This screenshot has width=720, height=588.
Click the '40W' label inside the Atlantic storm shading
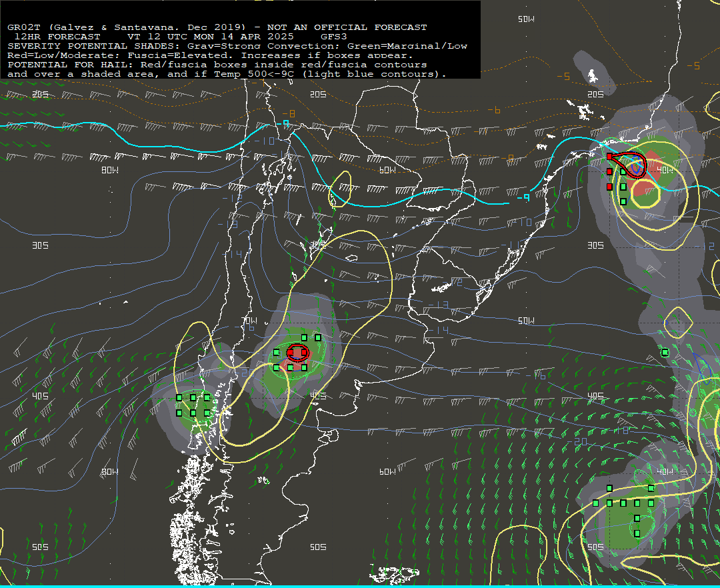(665, 170)
